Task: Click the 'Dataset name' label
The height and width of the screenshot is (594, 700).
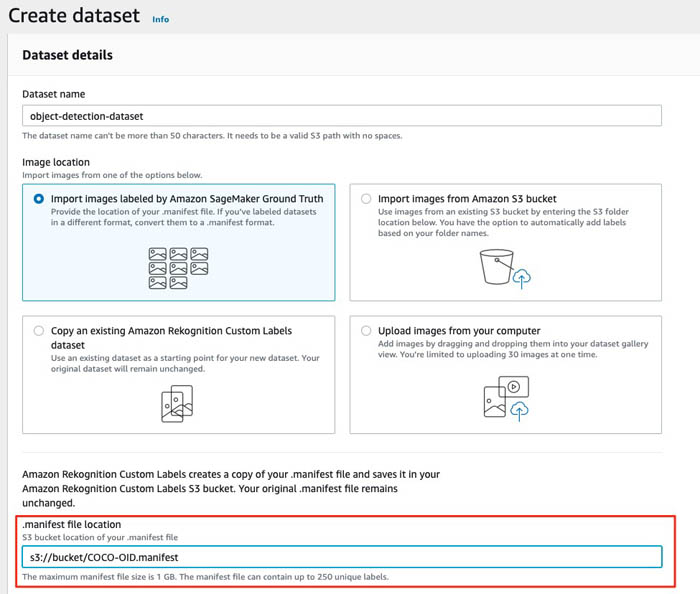Action: click(x=54, y=94)
